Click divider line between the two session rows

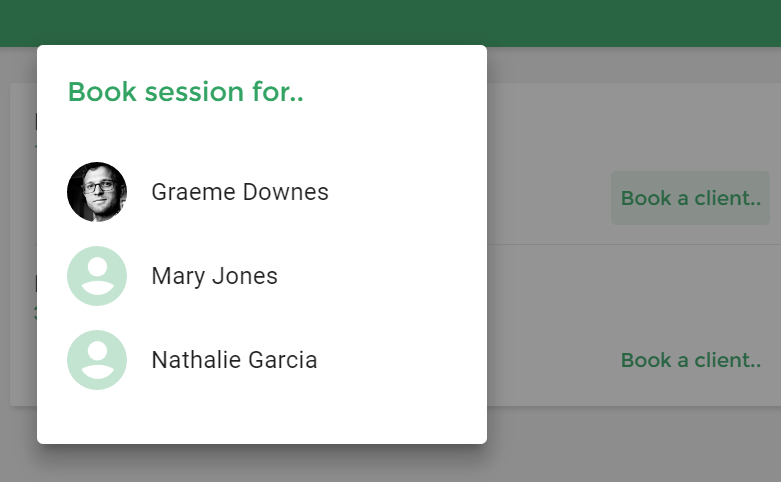coord(634,244)
